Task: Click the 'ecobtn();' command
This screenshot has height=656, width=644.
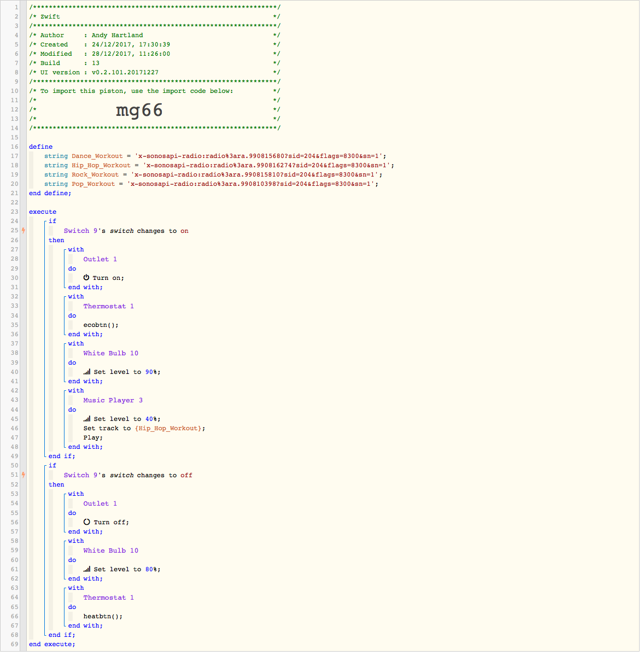Action: pos(101,325)
